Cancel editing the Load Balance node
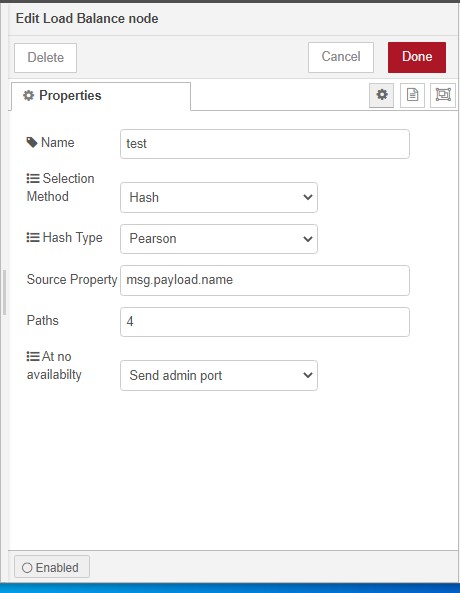This screenshot has width=460, height=593. pos(341,57)
